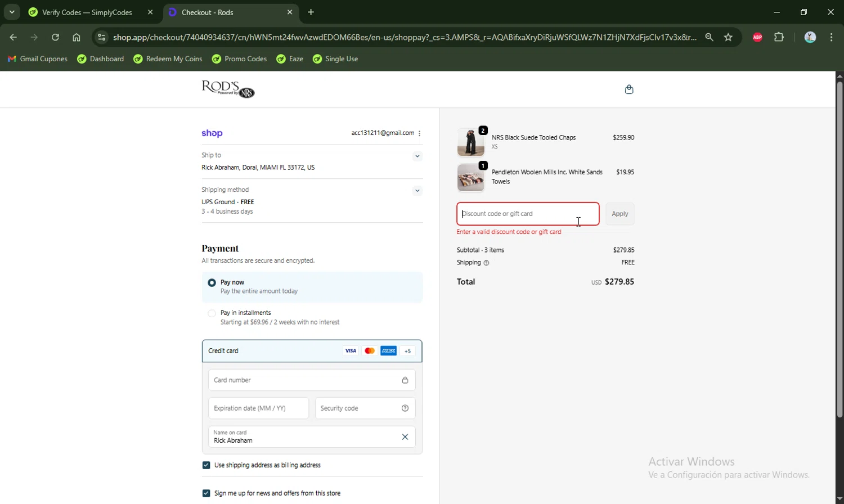This screenshot has height=504, width=844.
Task: Click NRS Black Suede Chaps thumbnail
Action: coord(471,142)
